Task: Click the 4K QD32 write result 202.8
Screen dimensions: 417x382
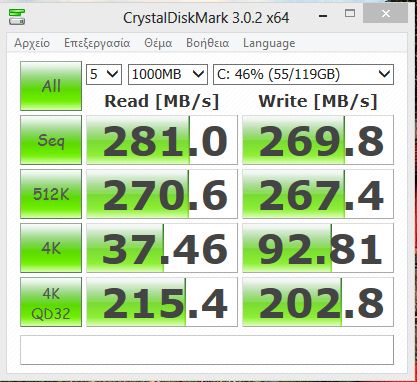Action: [x=318, y=302]
